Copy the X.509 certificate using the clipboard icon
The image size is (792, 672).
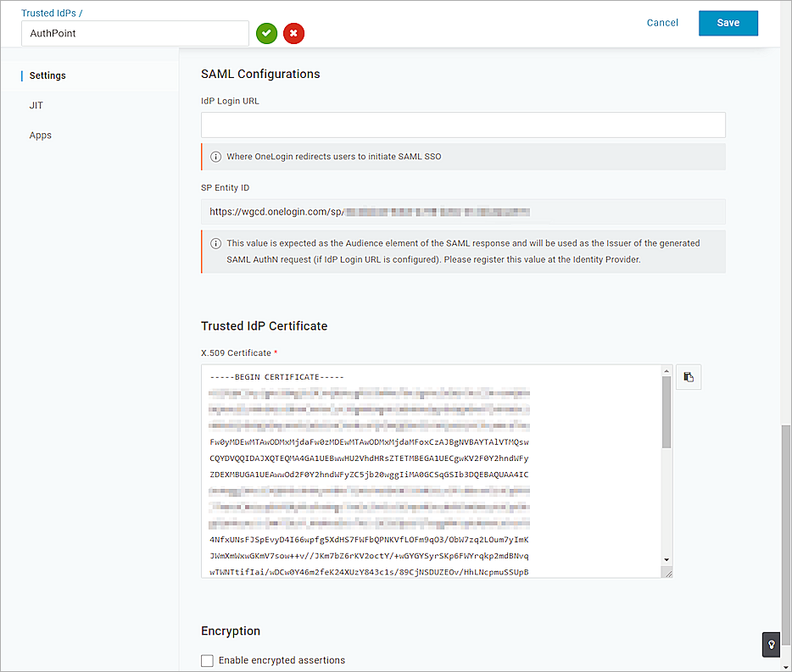pyautogui.click(x=689, y=376)
